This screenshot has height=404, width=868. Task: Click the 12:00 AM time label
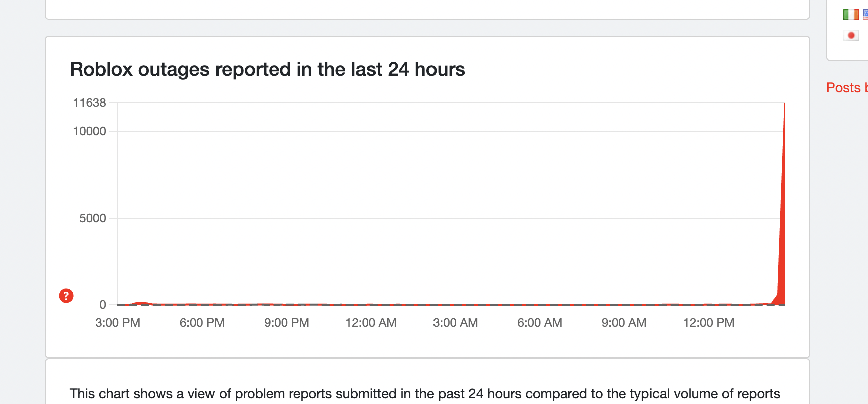(371, 323)
